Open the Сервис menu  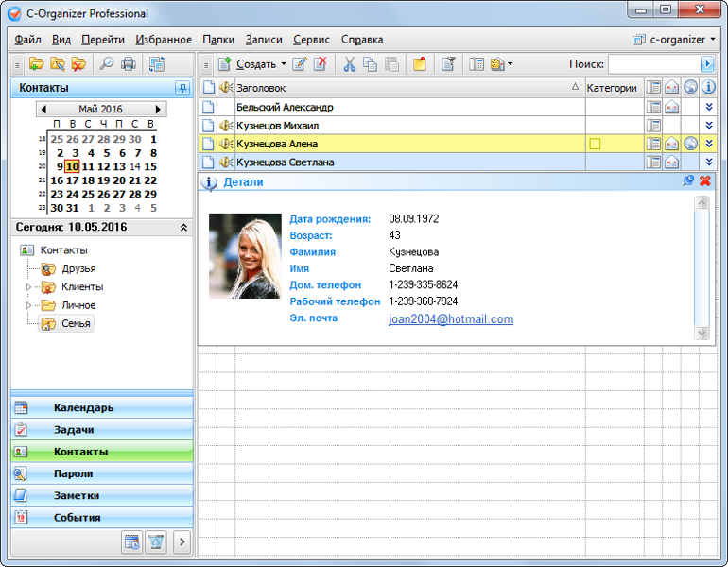311,40
